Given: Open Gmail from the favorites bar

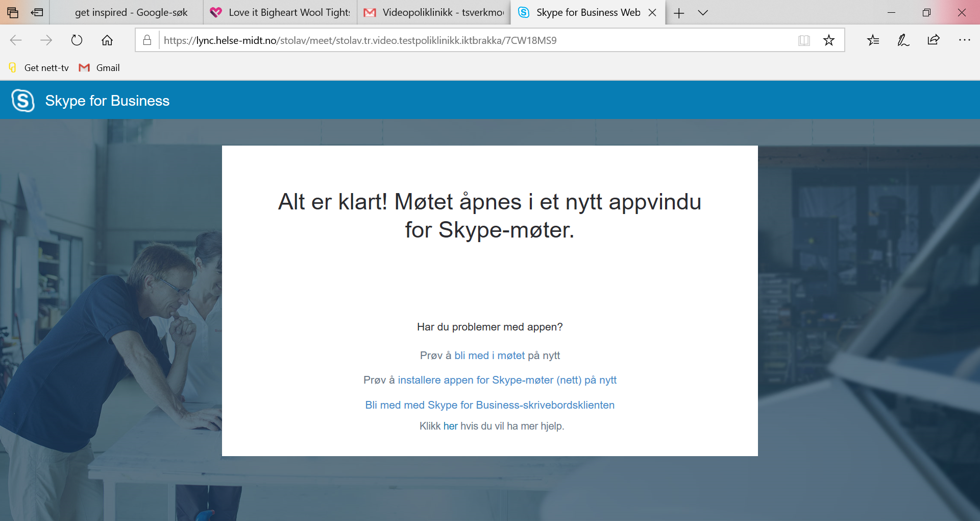Looking at the screenshot, I should tap(99, 67).
